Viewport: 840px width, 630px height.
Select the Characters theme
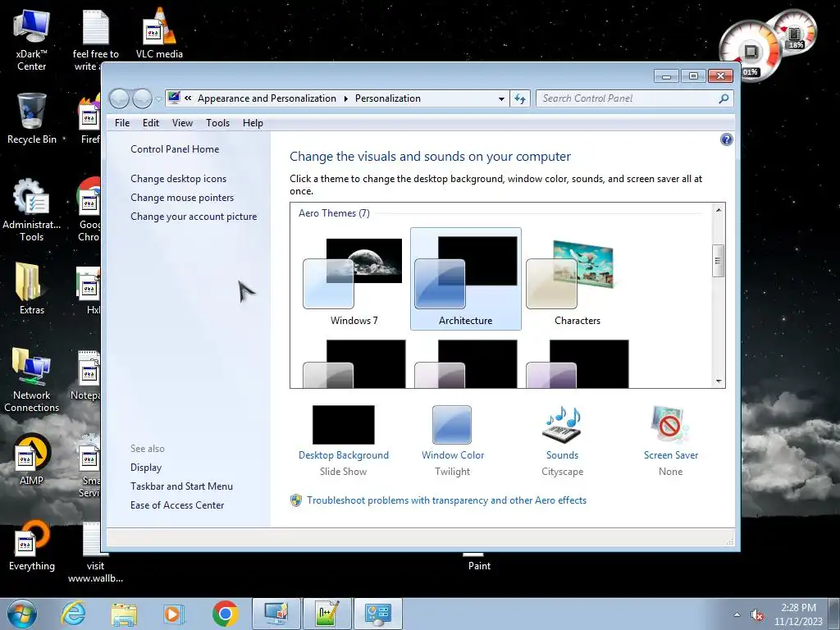coord(577,279)
